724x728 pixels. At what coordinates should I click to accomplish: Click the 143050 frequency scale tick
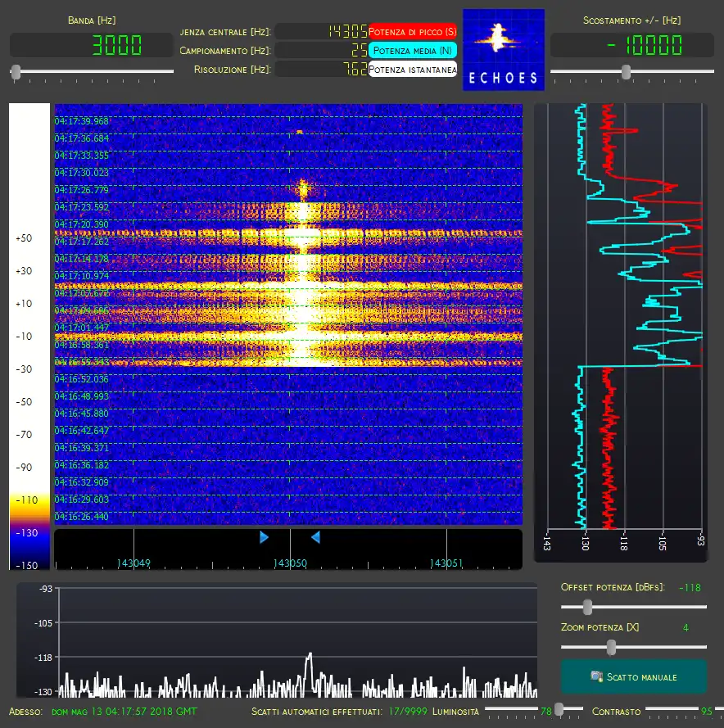pyautogui.click(x=290, y=563)
